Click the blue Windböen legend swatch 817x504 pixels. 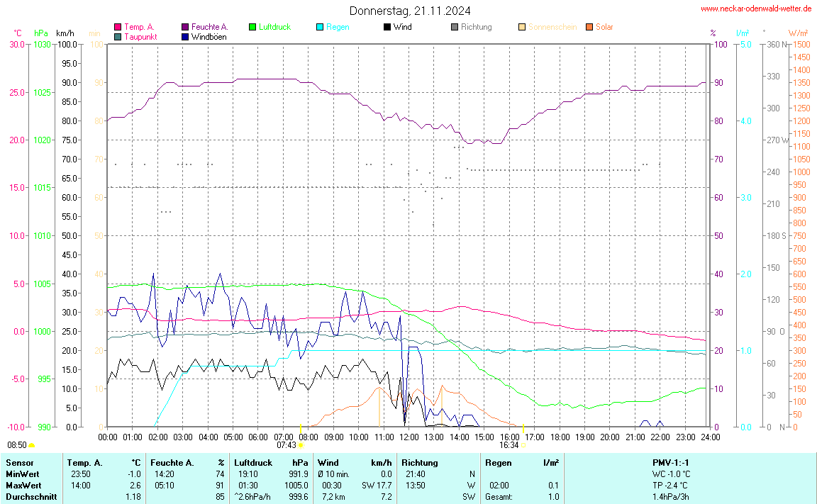tap(186, 37)
